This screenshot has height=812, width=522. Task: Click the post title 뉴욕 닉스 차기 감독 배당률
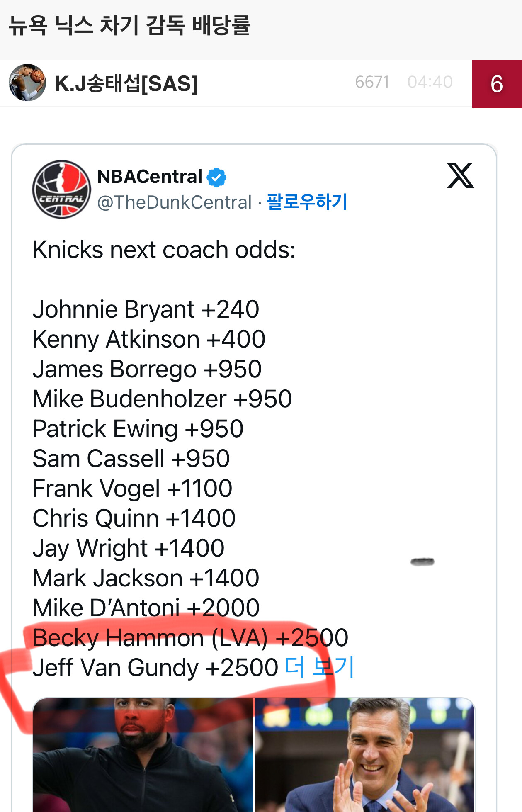click(x=130, y=25)
